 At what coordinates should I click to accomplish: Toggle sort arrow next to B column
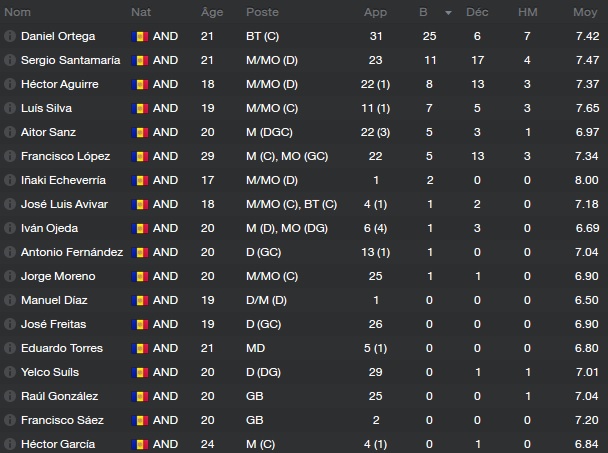(448, 13)
